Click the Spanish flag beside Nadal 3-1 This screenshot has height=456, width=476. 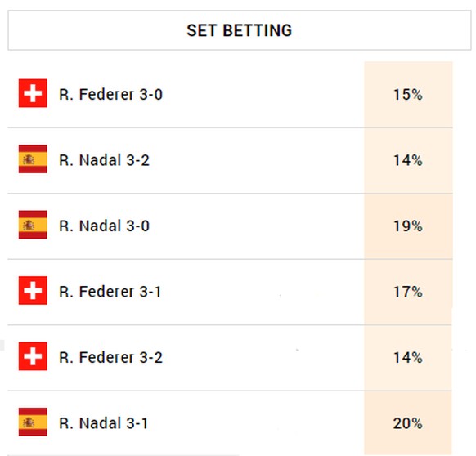pyautogui.click(x=33, y=422)
